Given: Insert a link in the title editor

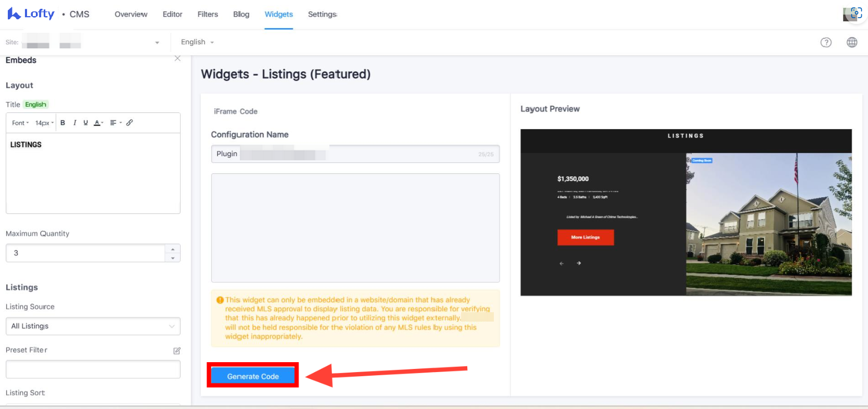Looking at the screenshot, I should 130,123.
